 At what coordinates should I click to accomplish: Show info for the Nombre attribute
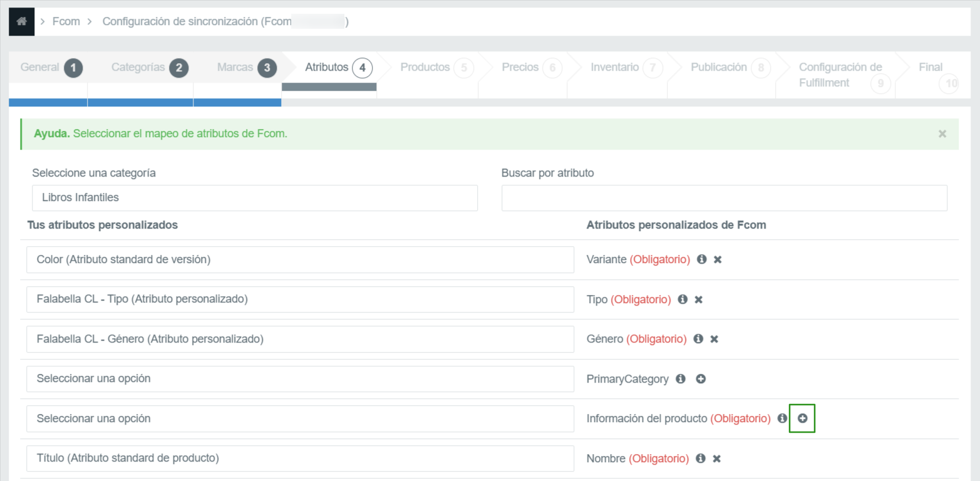701,458
